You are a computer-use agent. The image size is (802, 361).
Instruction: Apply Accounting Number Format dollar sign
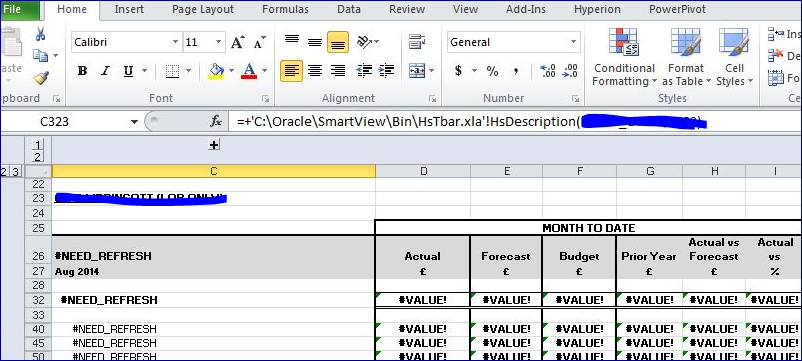tap(458, 71)
